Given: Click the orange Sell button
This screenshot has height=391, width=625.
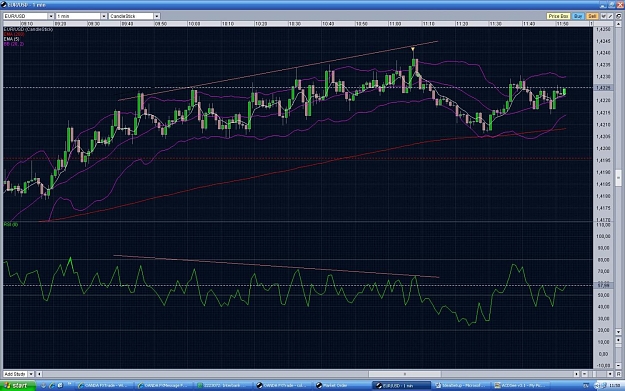Looking at the screenshot, I should tap(592, 16).
